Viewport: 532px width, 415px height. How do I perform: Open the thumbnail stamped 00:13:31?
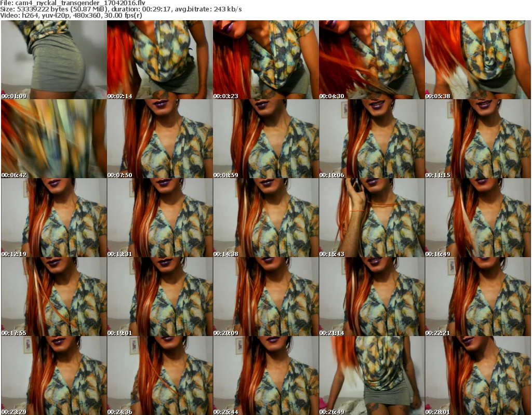160,218
